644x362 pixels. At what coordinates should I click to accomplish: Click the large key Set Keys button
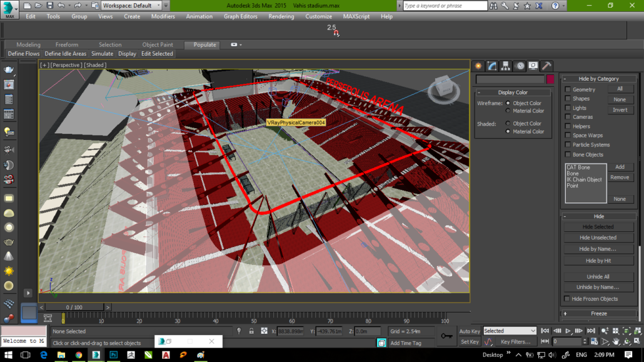point(446,336)
